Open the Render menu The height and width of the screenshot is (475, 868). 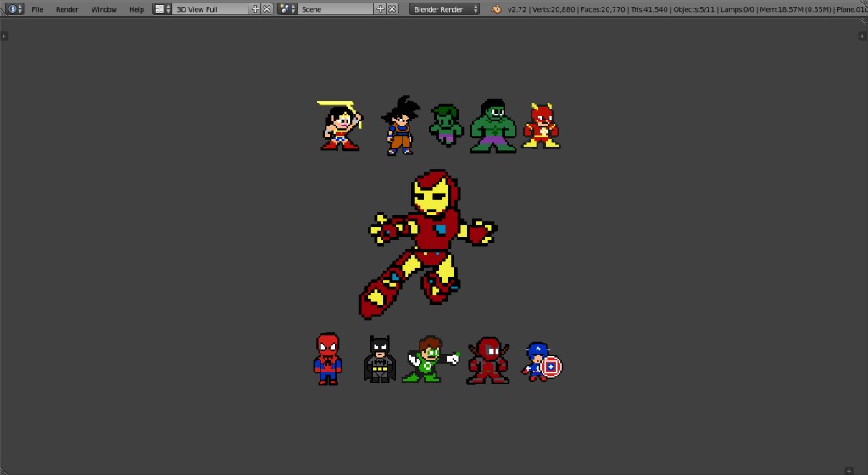click(x=67, y=9)
